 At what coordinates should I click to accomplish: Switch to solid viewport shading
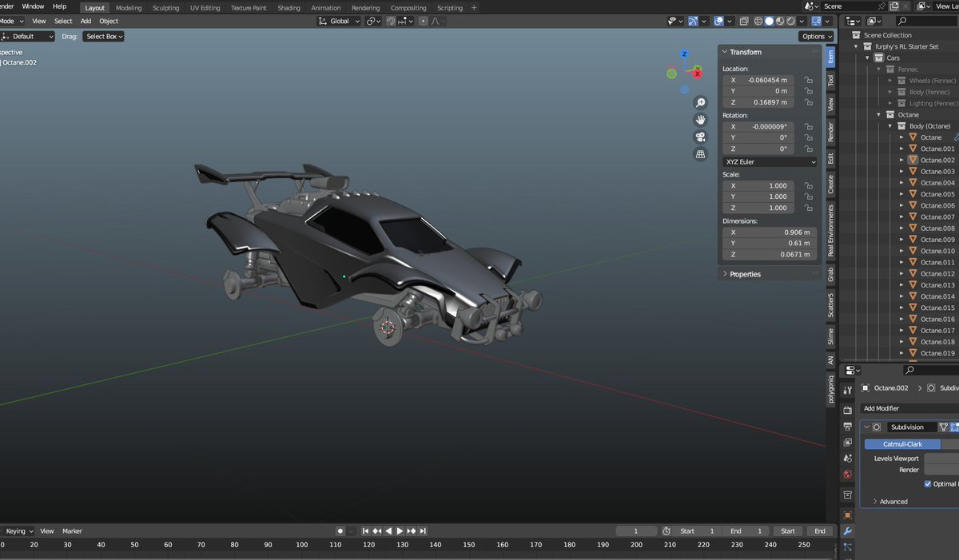pos(769,21)
